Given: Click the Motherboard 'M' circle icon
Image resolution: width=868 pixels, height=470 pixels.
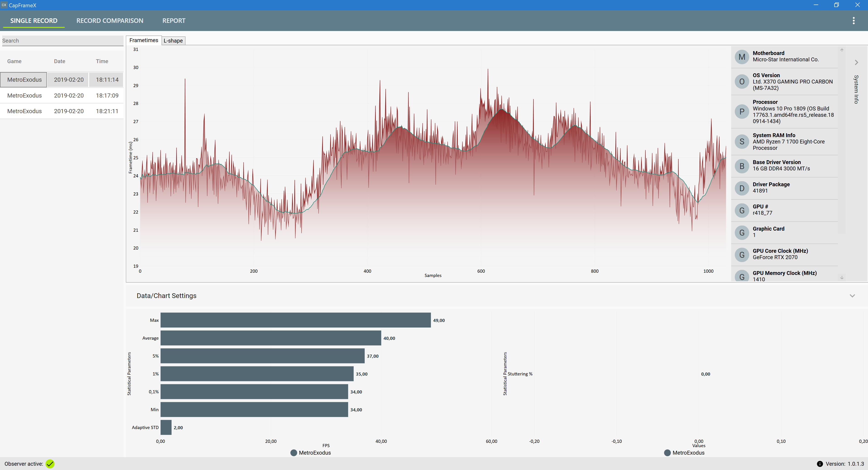Looking at the screenshot, I should point(742,57).
